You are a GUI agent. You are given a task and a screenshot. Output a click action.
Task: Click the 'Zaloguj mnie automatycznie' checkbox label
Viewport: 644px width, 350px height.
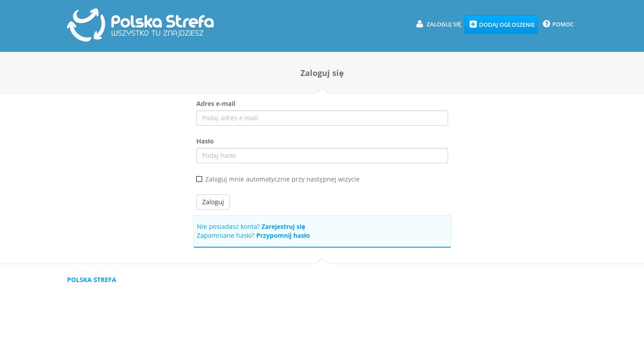pyautogui.click(x=282, y=179)
